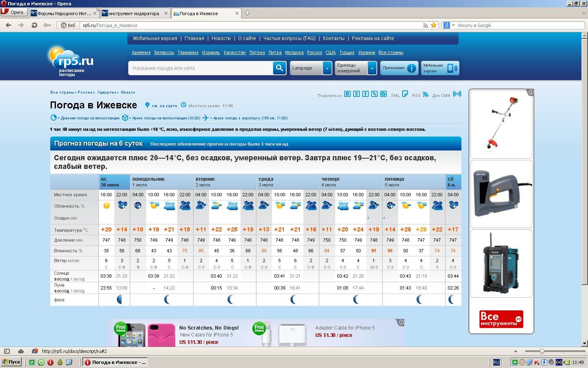The width and height of the screenshot is (588, 368).
Task: Click the mobile version phone icon
Action: 452,68
